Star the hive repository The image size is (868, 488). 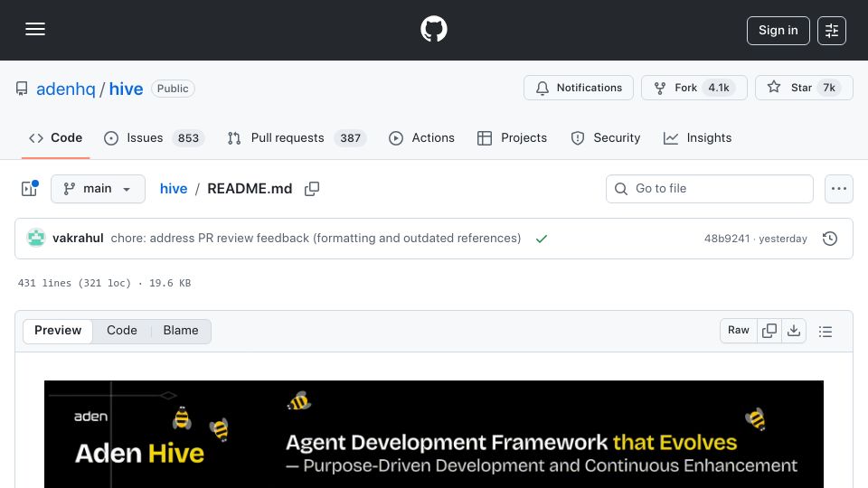point(804,88)
